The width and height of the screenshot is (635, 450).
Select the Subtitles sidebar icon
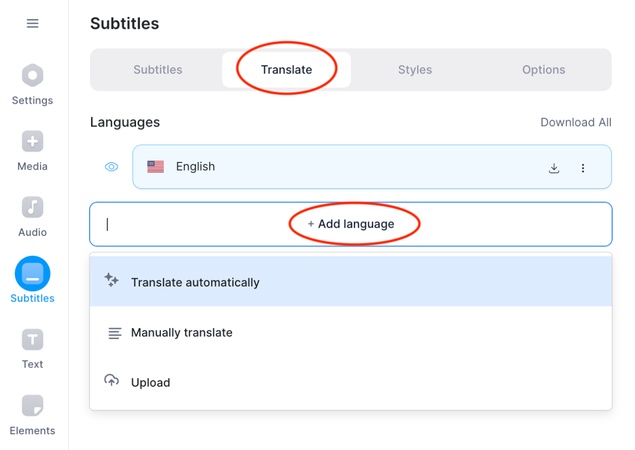click(x=32, y=273)
